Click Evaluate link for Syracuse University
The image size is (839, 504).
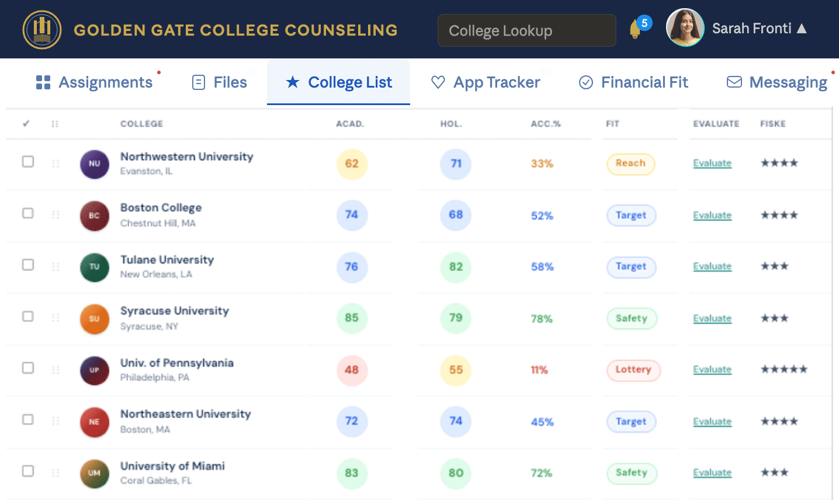click(712, 318)
